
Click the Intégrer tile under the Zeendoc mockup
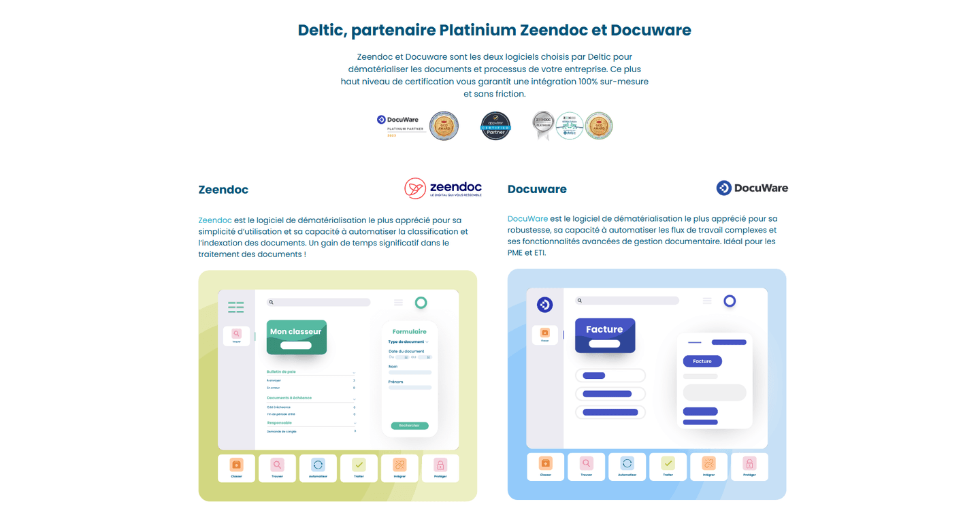click(399, 468)
